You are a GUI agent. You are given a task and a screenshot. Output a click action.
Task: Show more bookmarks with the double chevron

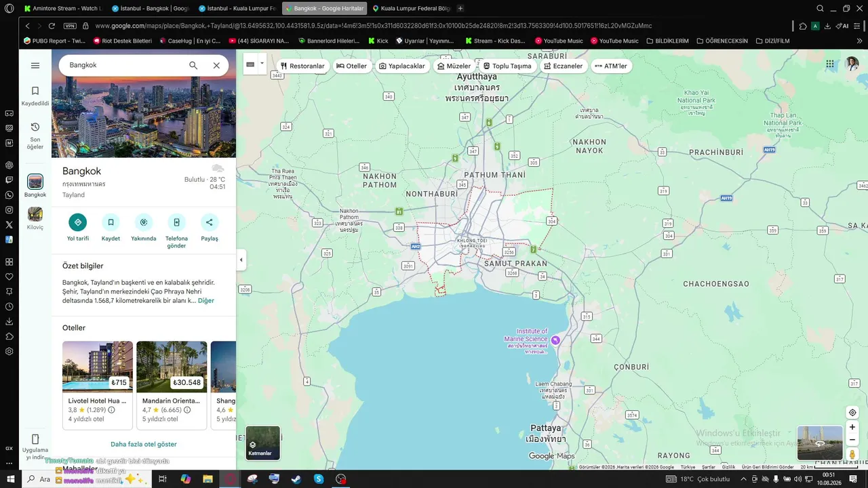click(x=860, y=41)
